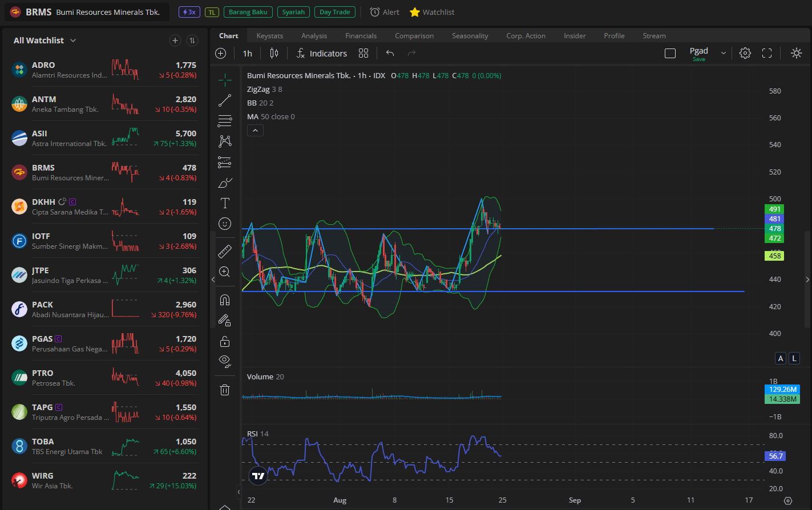
Task: Delete drawings with the trash icon
Action: [x=225, y=390]
